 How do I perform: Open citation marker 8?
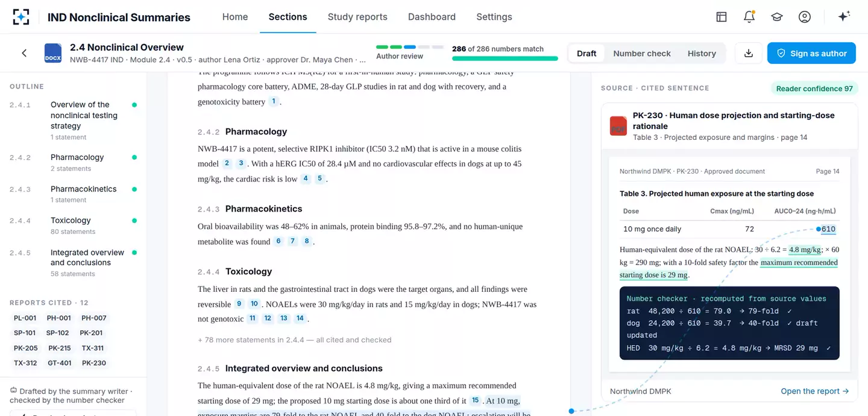(307, 241)
